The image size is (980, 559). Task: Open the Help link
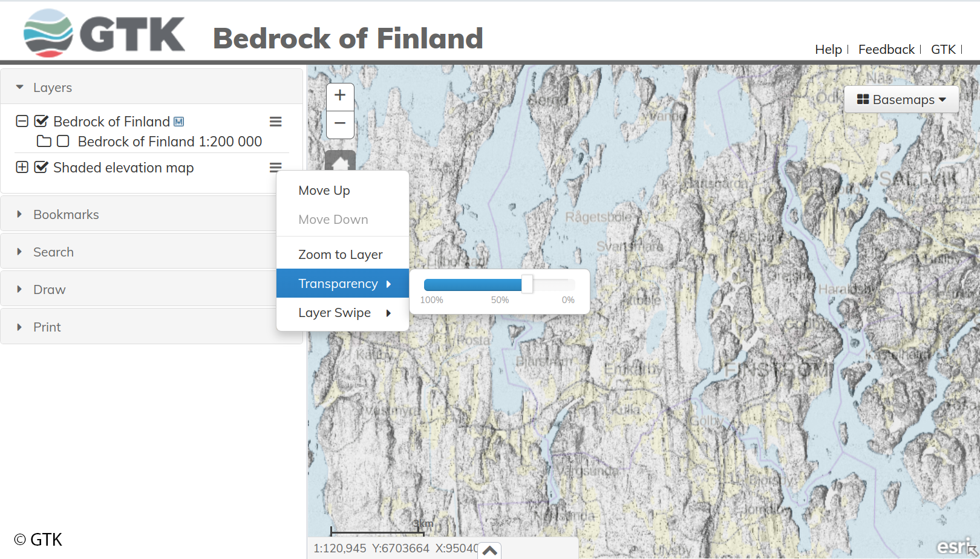828,50
